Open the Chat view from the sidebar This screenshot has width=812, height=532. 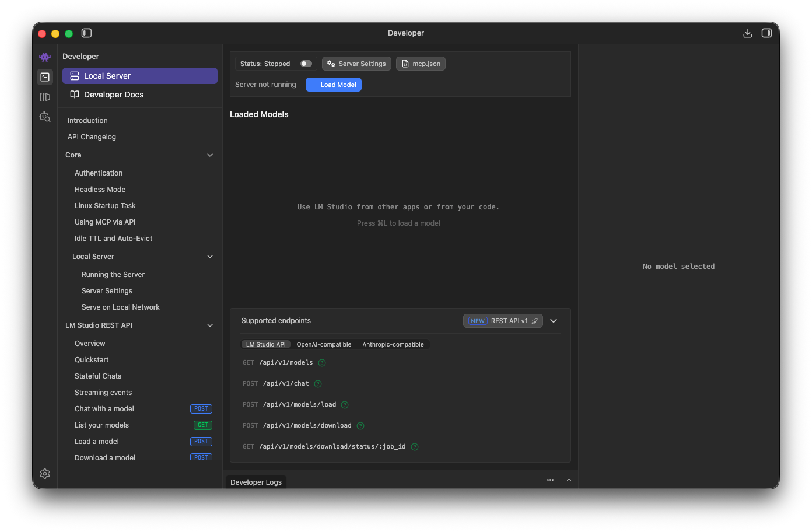point(45,56)
